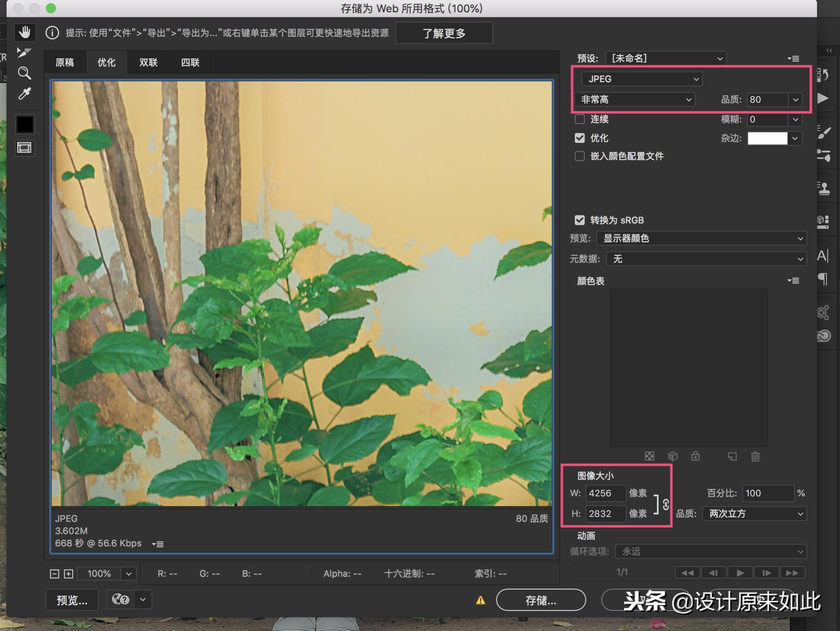The image size is (840, 631).
Task: Open the 元数据 metadata dropdown
Action: (x=706, y=259)
